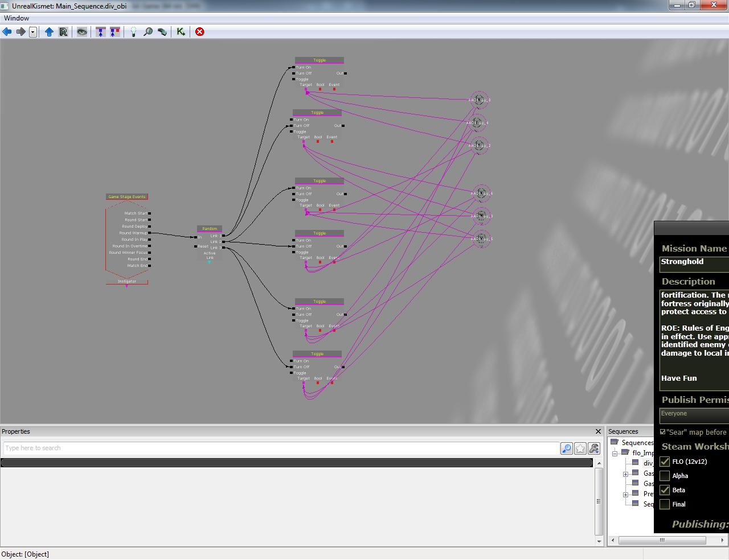Toggle the FLO (12v12) checkbox
Screen dimensions: 729x560
click(x=665, y=462)
